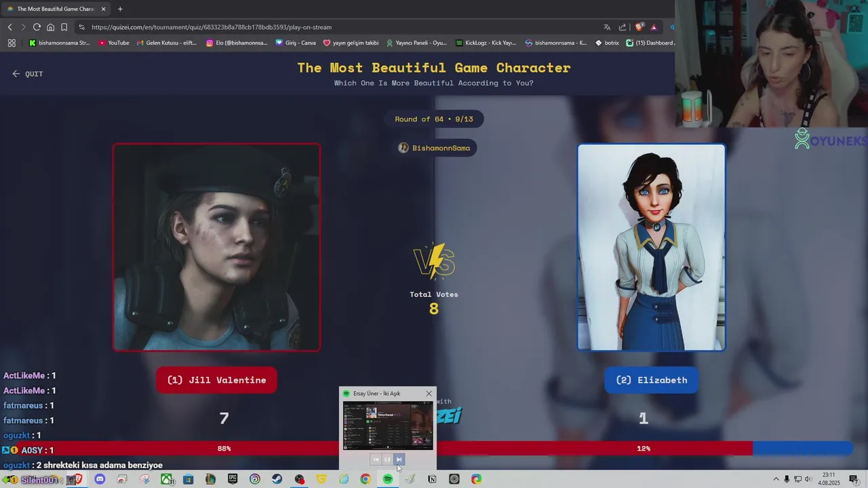Image resolution: width=868 pixels, height=488 pixels.
Task: Open Spotify from taskbar
Action: [388, 479]
